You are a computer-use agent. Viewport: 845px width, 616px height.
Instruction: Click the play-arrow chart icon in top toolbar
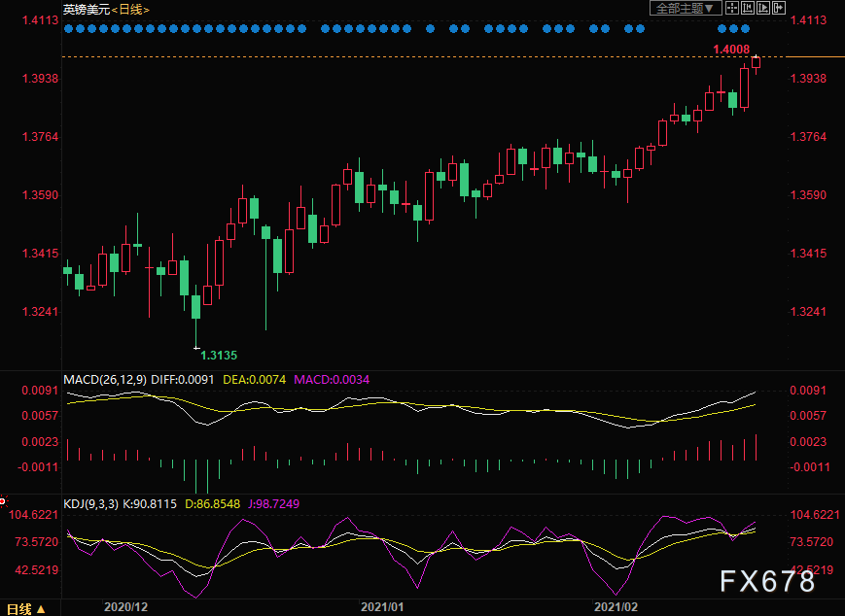(763, 8)
